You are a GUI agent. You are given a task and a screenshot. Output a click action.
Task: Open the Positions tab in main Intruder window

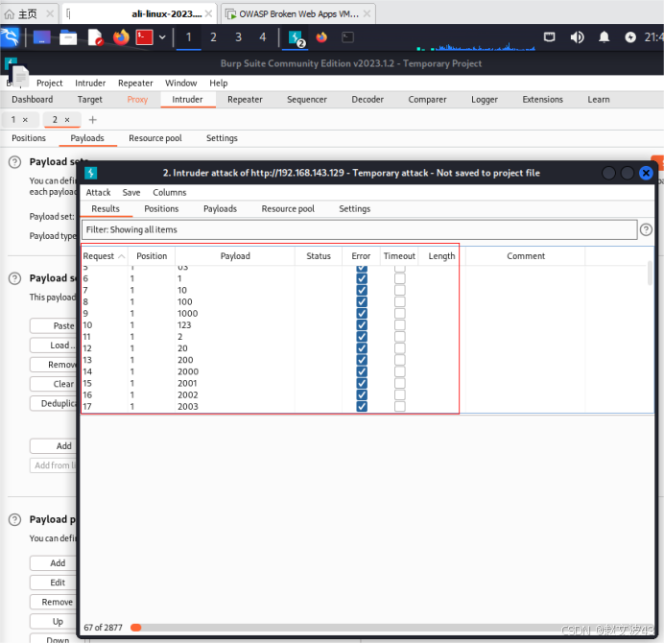29,138
